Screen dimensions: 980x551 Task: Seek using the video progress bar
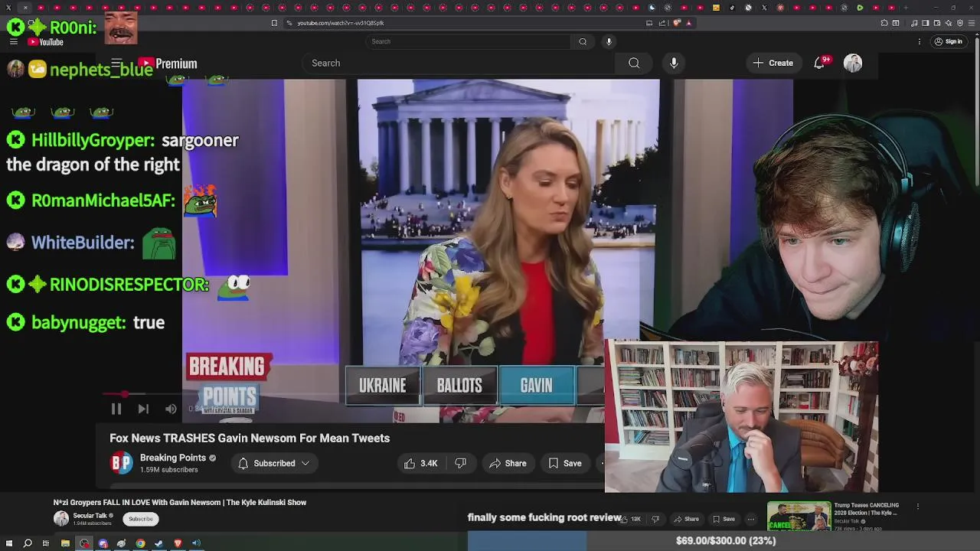point(352,394)
